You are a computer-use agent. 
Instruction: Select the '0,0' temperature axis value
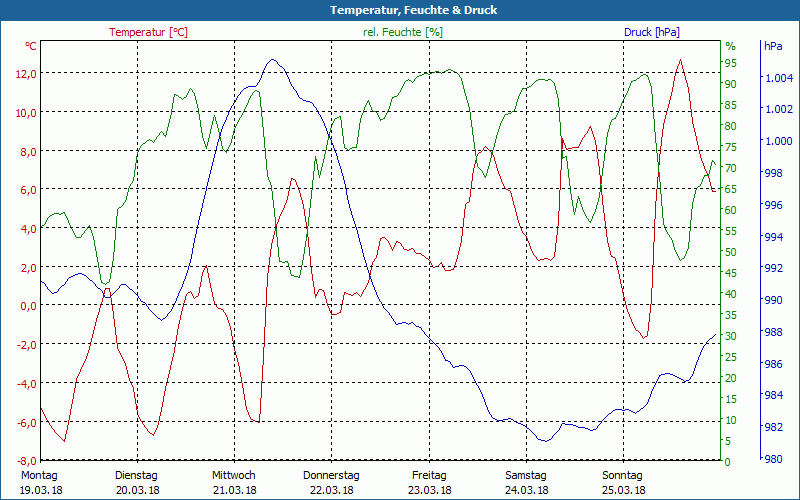pos(29,306)
